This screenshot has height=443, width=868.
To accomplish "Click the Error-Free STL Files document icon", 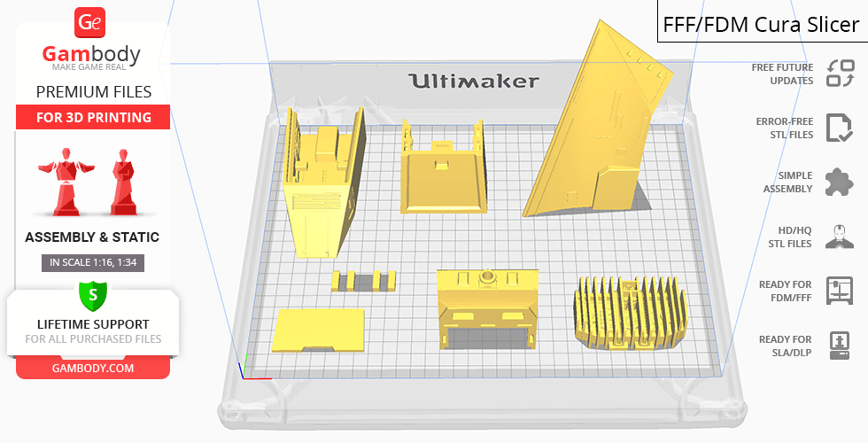I will coord(839,128).
